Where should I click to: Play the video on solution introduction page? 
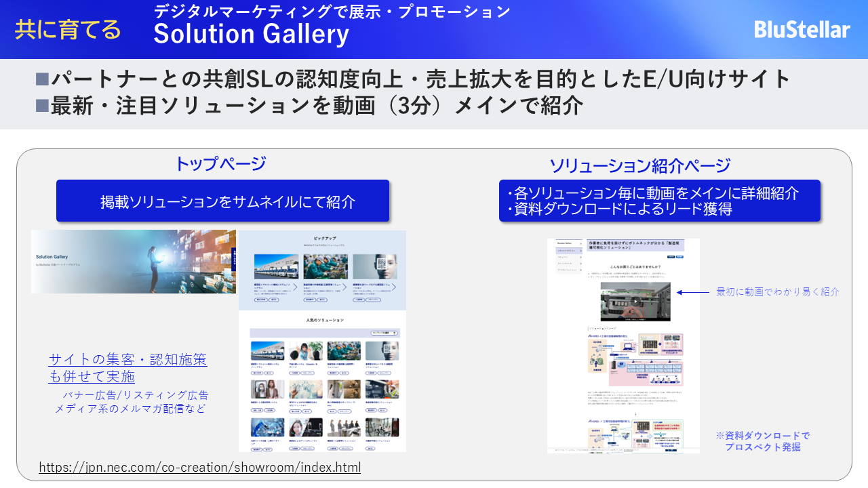[635, 302]
